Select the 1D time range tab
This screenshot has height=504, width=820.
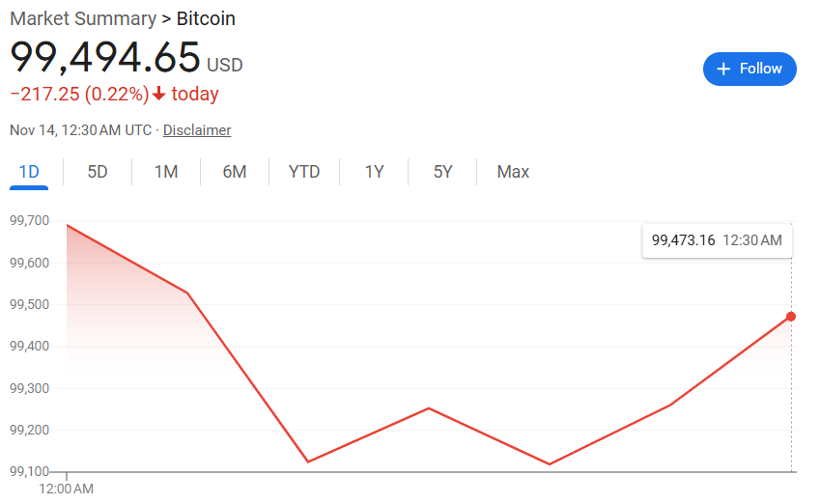29,172
